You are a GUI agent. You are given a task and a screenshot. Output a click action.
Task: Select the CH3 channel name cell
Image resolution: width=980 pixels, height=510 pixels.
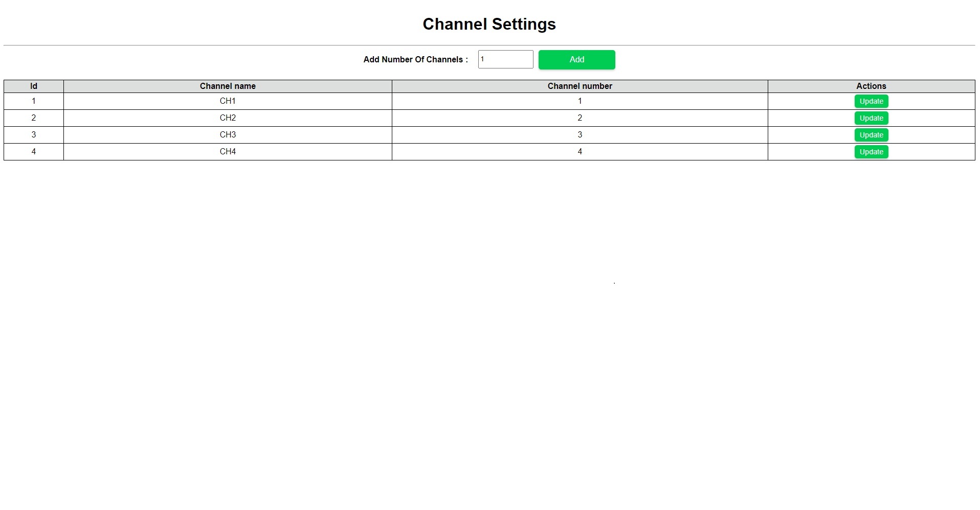point(228,135)
